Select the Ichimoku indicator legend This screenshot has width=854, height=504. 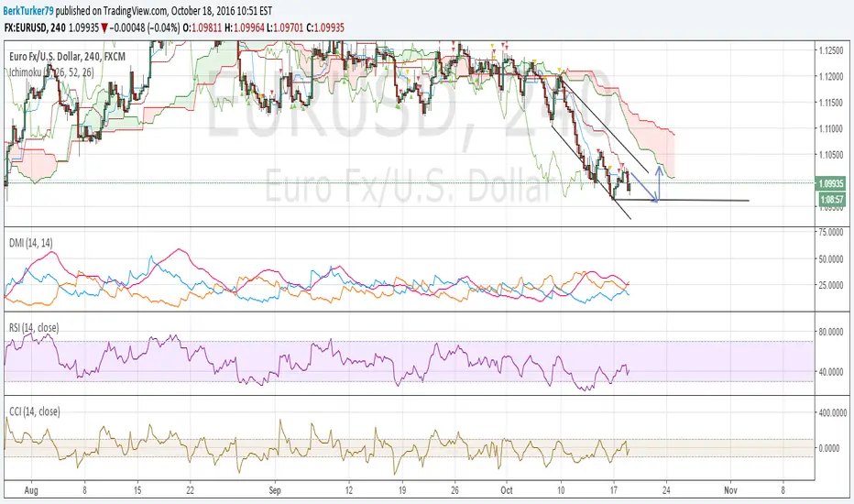coord(51,71)
